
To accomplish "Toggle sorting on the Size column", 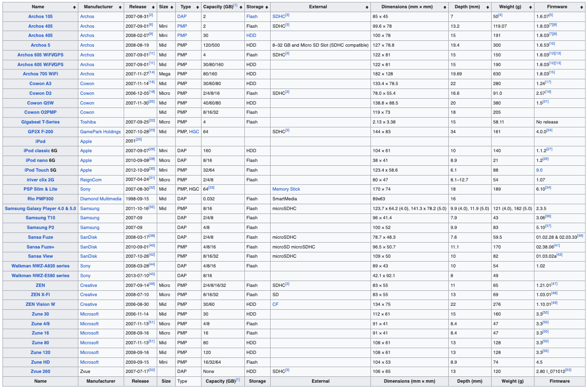I will point(171,7).
